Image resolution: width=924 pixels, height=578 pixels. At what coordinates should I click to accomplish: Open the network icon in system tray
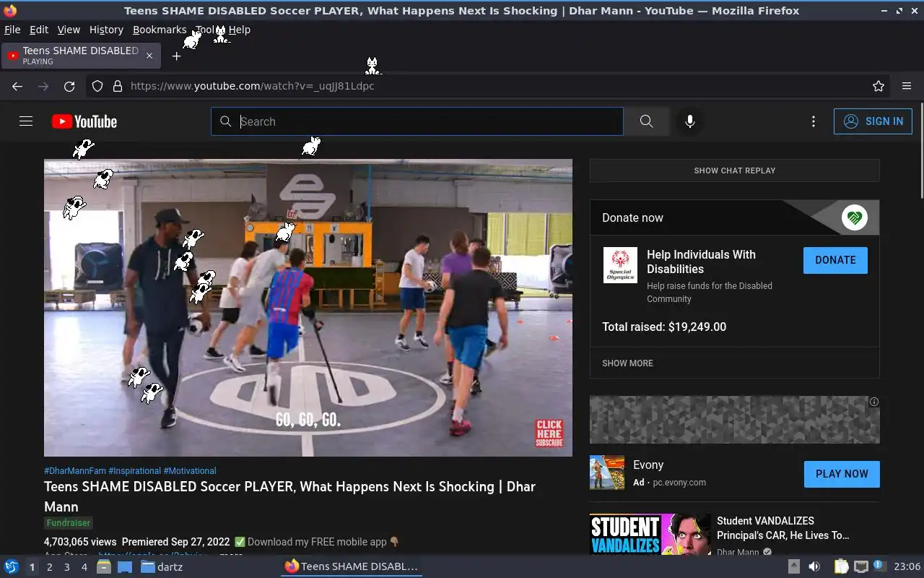(x=860, y=566)
